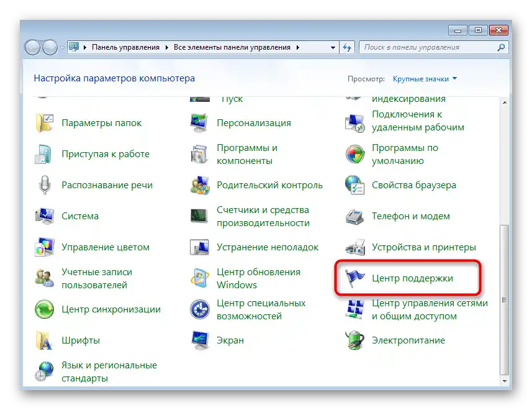Screen dimensions: 532x410
Task: Click the Все элементы панели управления breadcrumb
Action: coord(232,47)
